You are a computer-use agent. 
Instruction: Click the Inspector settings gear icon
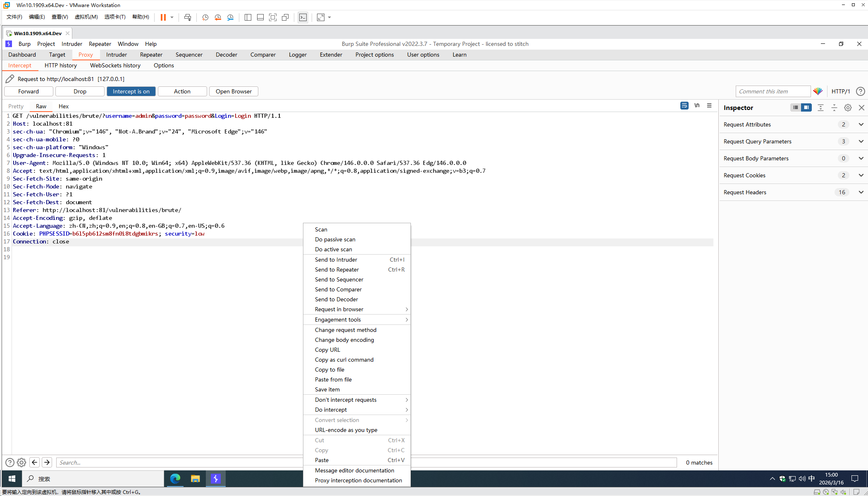848,108
